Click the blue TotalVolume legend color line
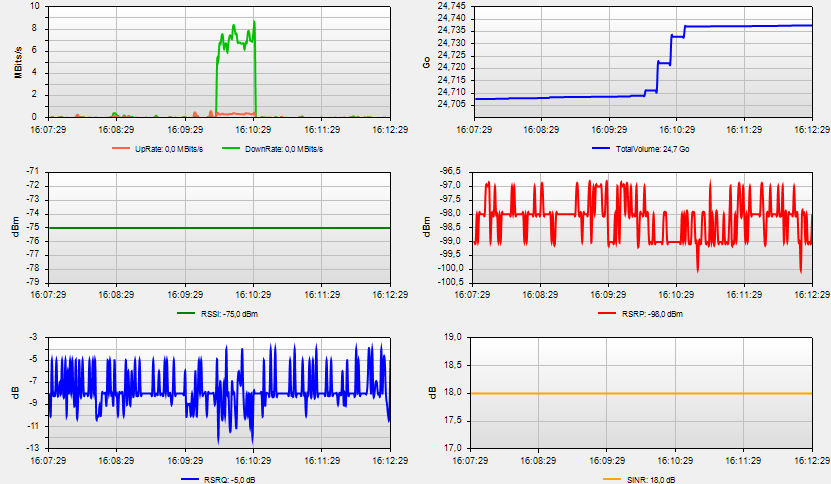The width and height of the screenshot is (831, 484). [600, 148]
